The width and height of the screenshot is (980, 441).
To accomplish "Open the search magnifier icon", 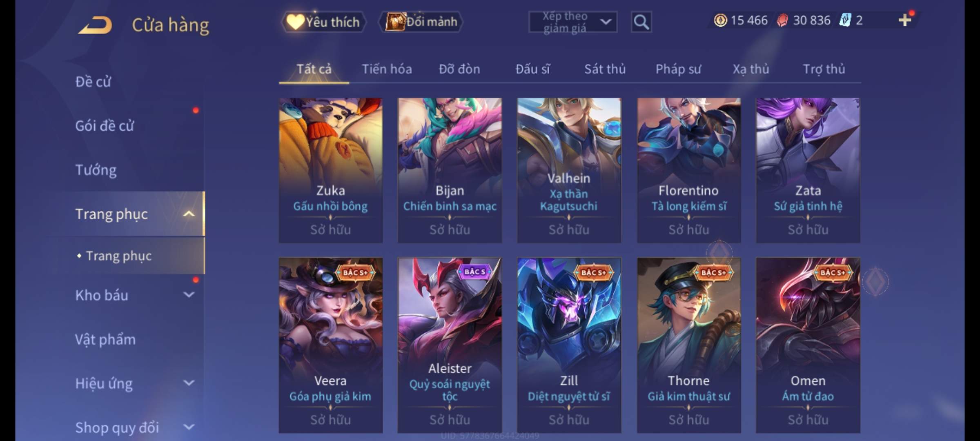I will 641,22.
